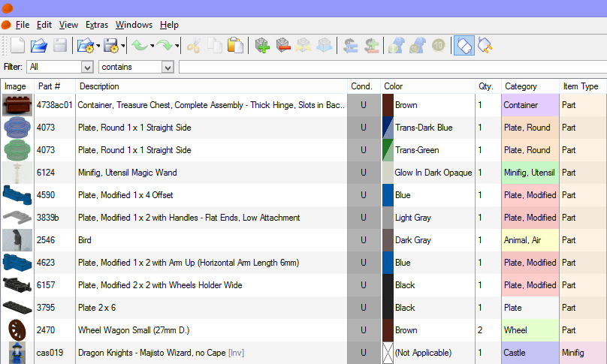Sort by Part # column header
Viewport: 607px width, 364px height.
(55, 86)
